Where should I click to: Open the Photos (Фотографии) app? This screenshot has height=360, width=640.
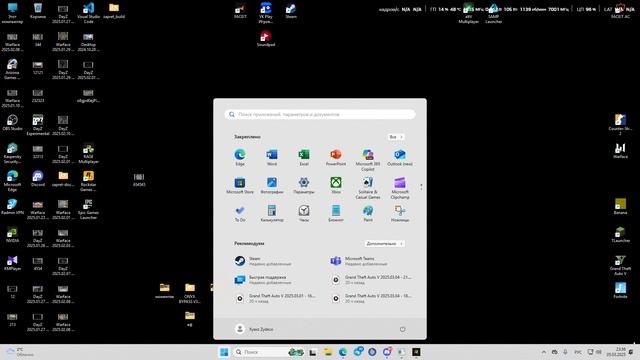click(272, 185)
